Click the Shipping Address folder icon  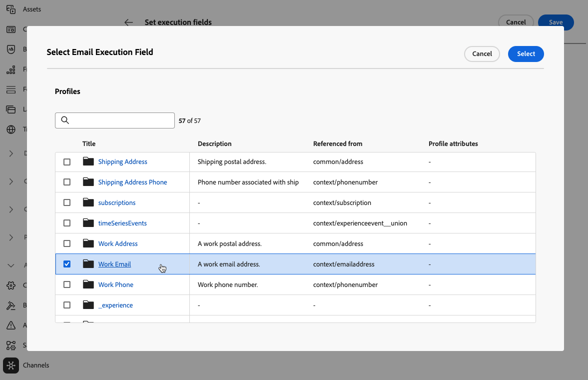88,161
